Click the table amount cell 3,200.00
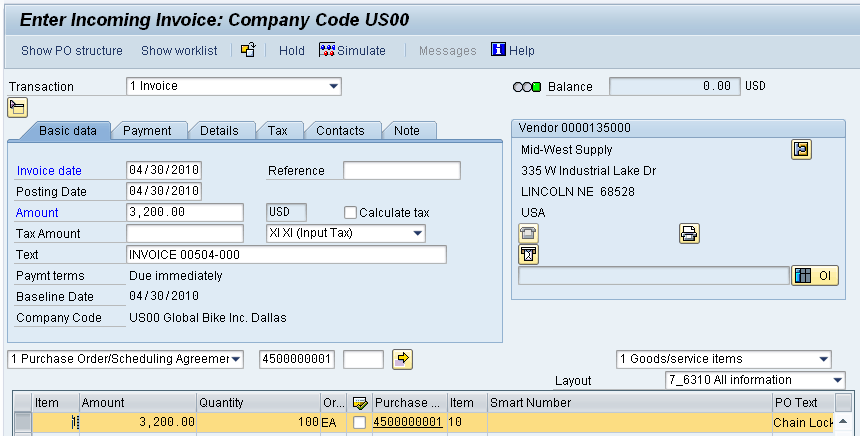Screen dimensions: 860x436 click(x=138, y=422)
